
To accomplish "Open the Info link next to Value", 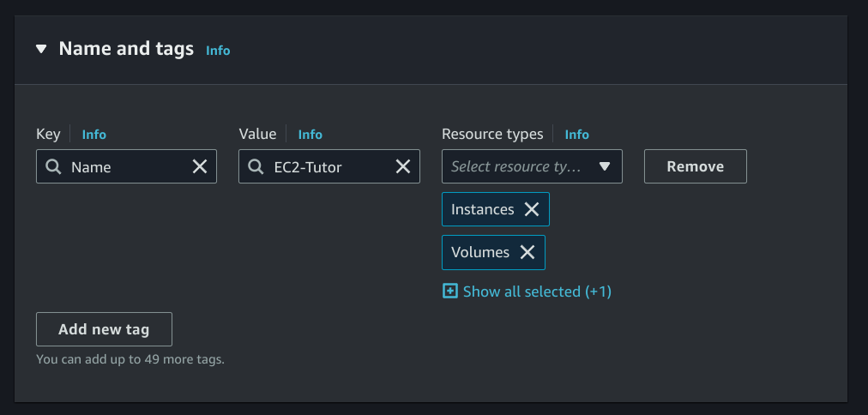I will pyautogui.click(x=310, y=135).
